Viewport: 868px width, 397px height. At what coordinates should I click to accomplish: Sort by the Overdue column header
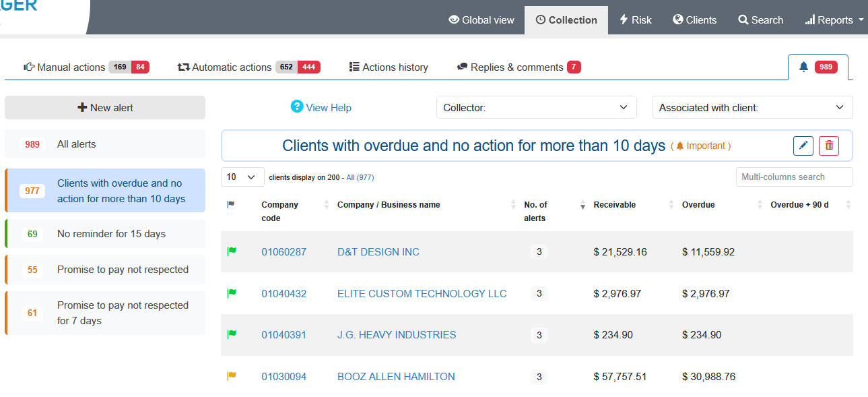click(698, 204)
